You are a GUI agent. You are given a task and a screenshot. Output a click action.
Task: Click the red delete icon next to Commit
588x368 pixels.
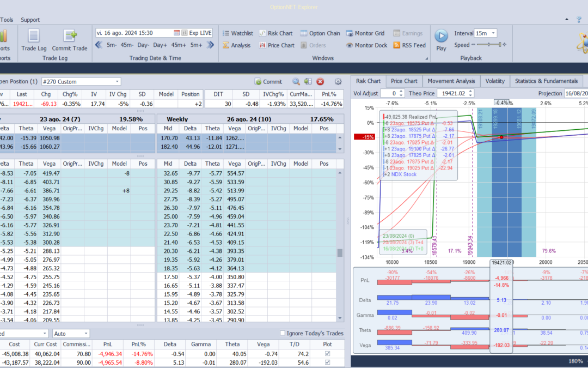pyautogui.click(x=320, y=82)
